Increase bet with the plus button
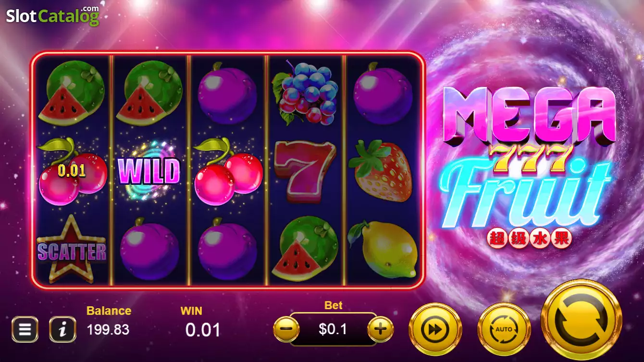Image resolution: width=644 pixels, height=362 pixels. pos(380,329)
